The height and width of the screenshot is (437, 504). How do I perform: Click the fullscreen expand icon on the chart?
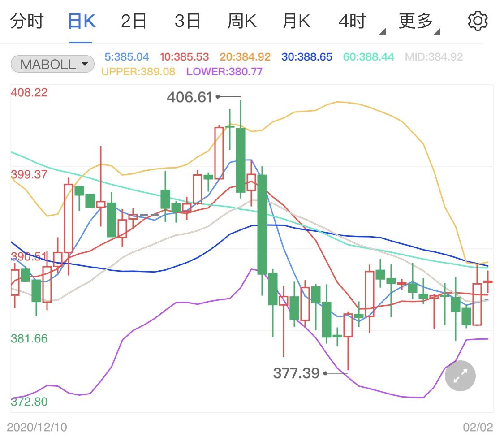[x=460, y=376]
